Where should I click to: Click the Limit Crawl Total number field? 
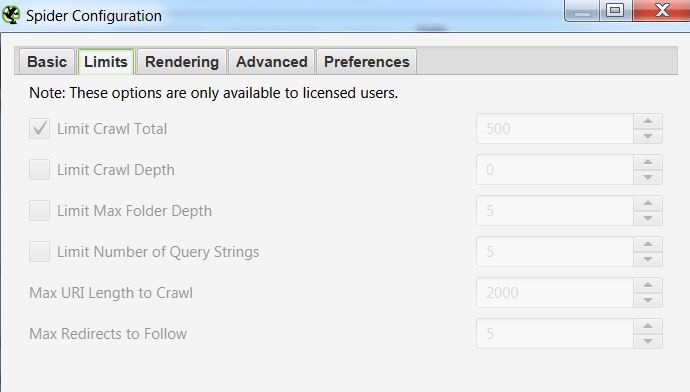click(555, 128)
